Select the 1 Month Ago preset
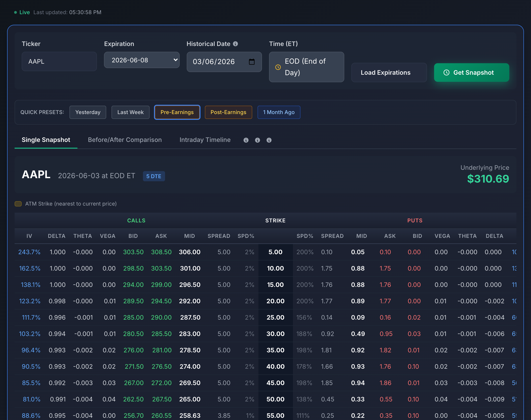Viewport: 531px width, 420px height. coord(279,112)
